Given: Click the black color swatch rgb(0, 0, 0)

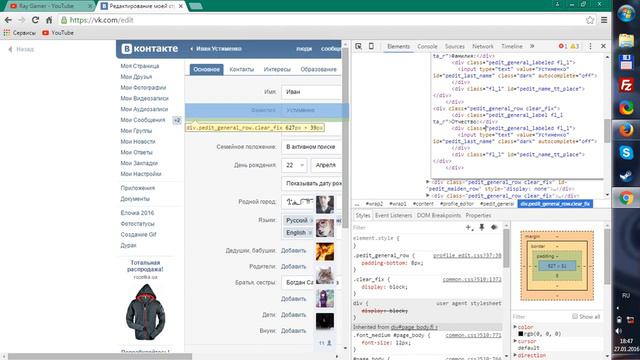Looking at the screenshot, I should point(520,334).
